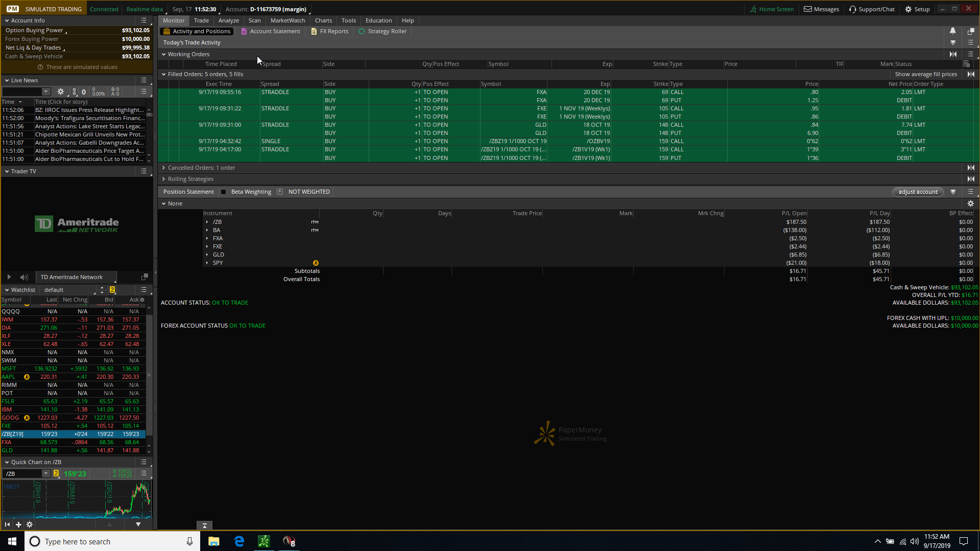Collapse the Working Orders section

point(164,54)
